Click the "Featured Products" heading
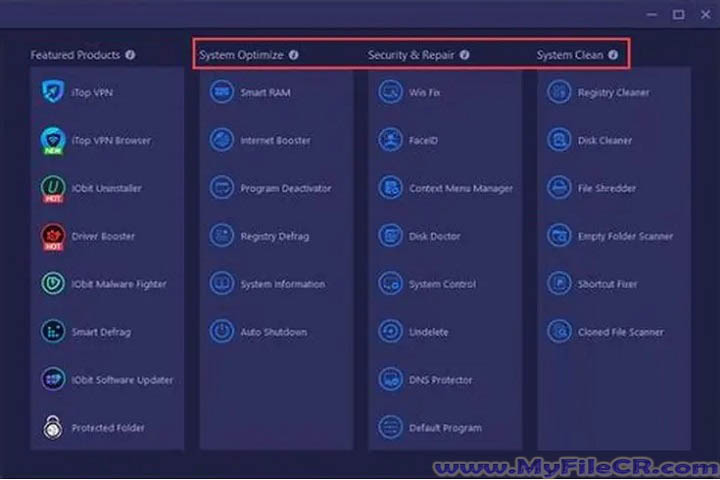Viewport: 720px width, 480px height. coord(75,55)
